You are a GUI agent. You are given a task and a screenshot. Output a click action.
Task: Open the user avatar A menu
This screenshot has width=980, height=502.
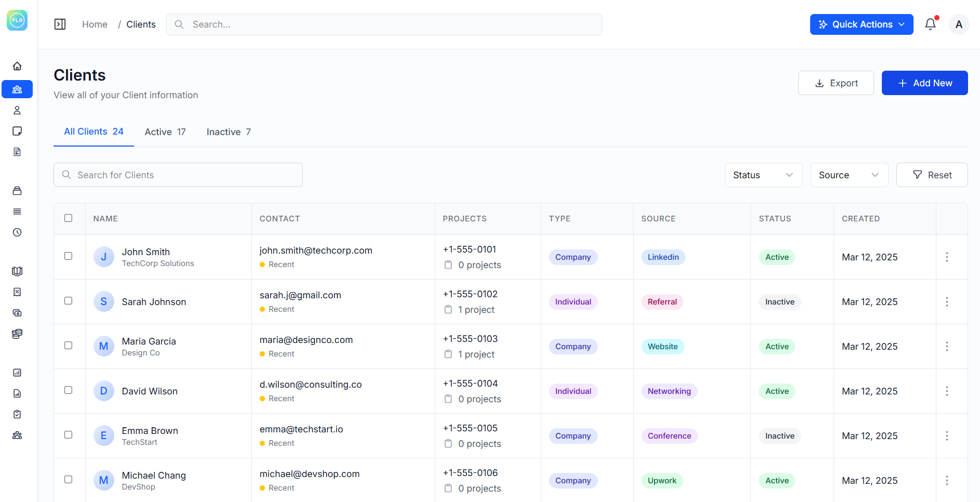(959, 24)
